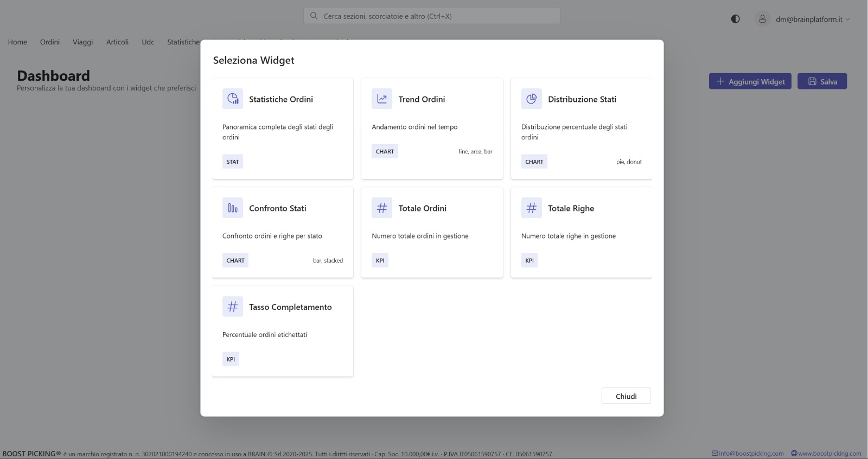Click the envelope icon in the footer
Screen dimensions: 868x459
[x=715, y=453]
